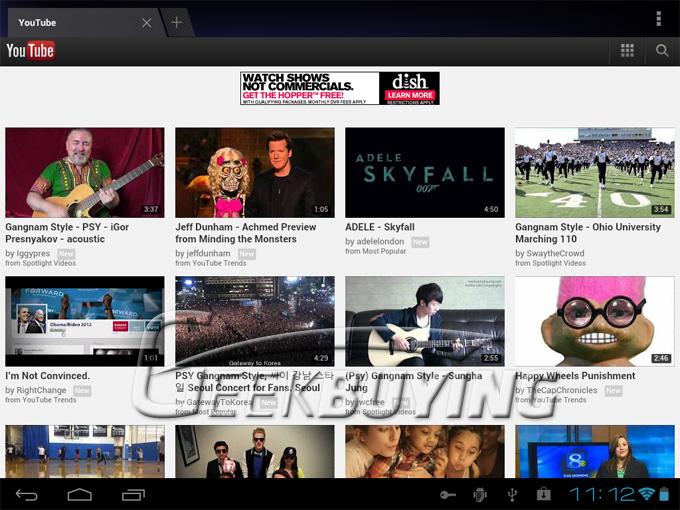Open the ADELE Skyfall video thumbnail

425,173
